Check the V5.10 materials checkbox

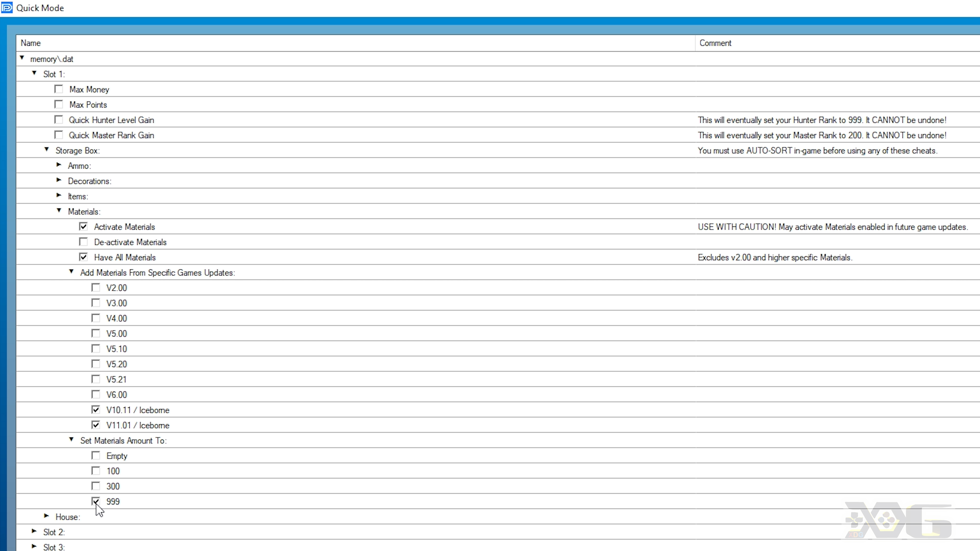[x=96, y=349]
